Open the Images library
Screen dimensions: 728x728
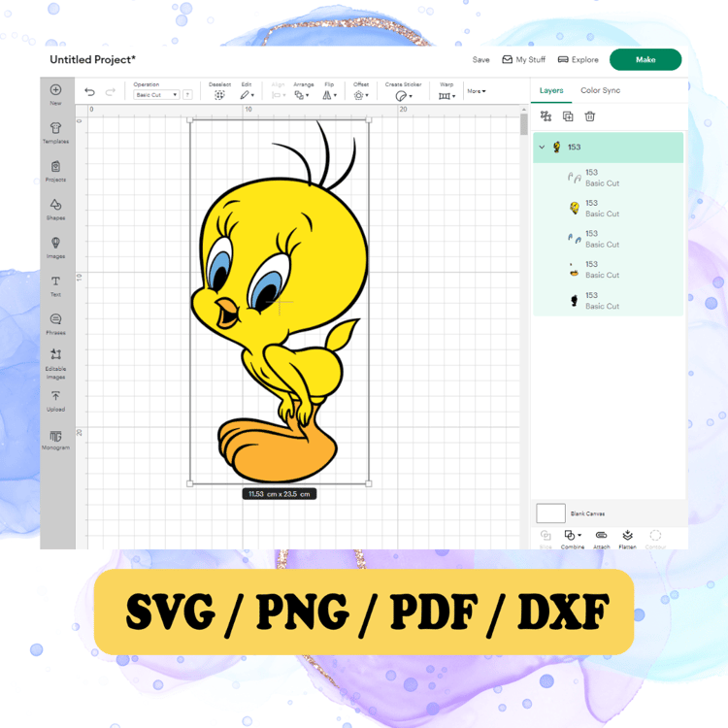[55, 248]
